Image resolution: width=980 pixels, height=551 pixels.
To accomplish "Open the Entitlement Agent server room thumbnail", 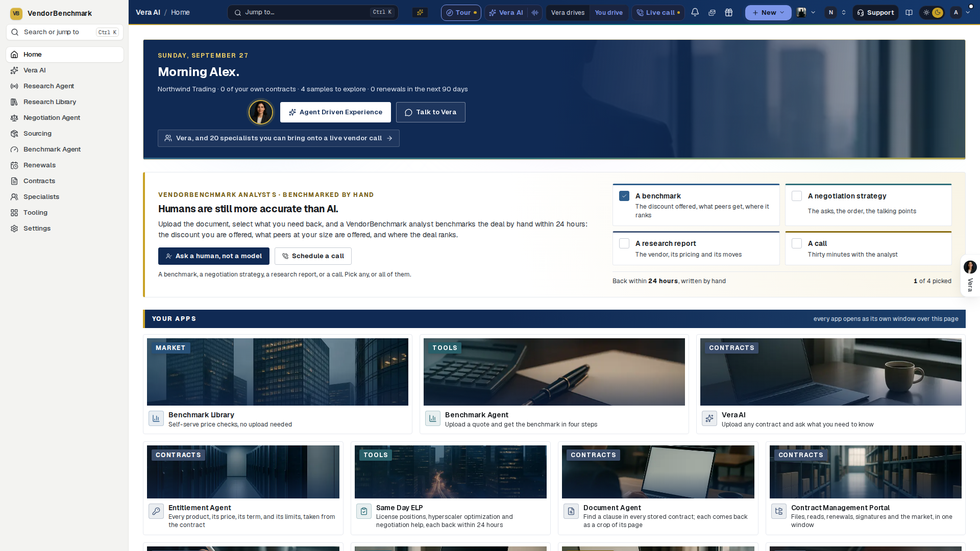I will click(x=243, y=472).
